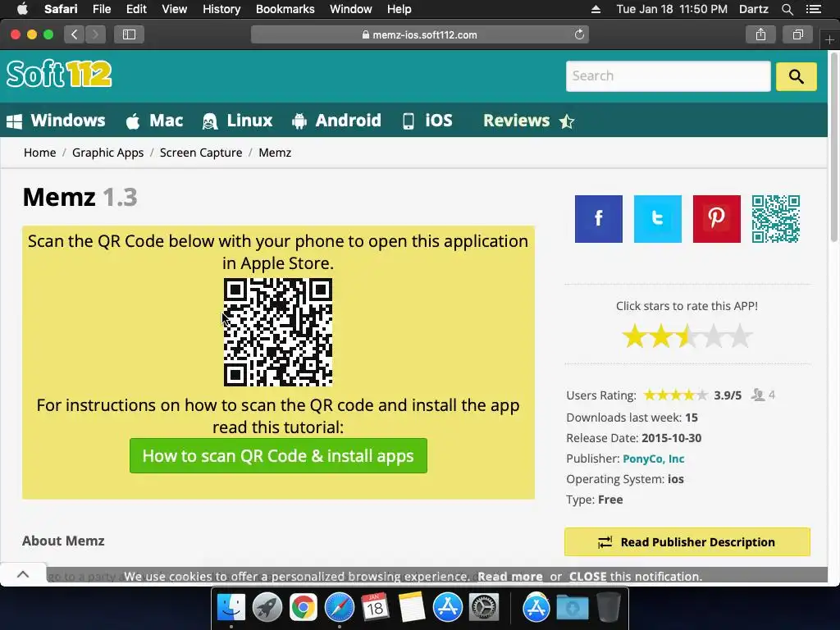Add a new Safari tab
The width and height of the screenshot is (840, 630).
pyautogui.click(x=829, y=40)
